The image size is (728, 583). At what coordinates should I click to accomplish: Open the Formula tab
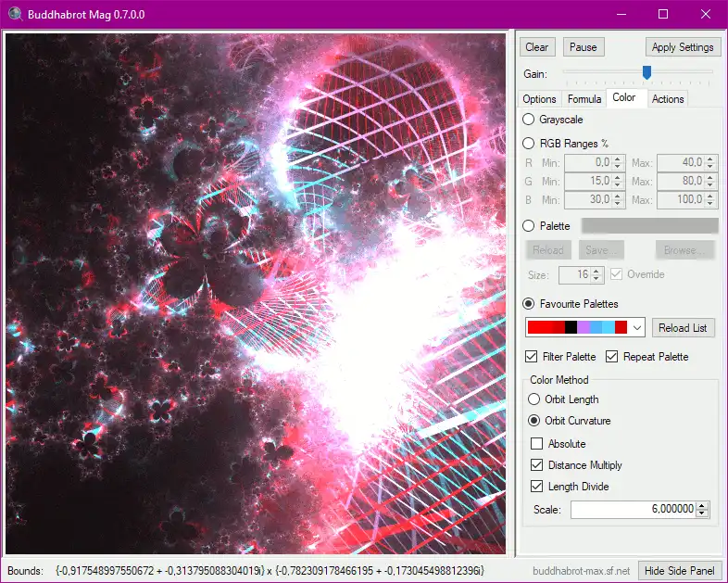pyautogui.click(x=584, y=99)
